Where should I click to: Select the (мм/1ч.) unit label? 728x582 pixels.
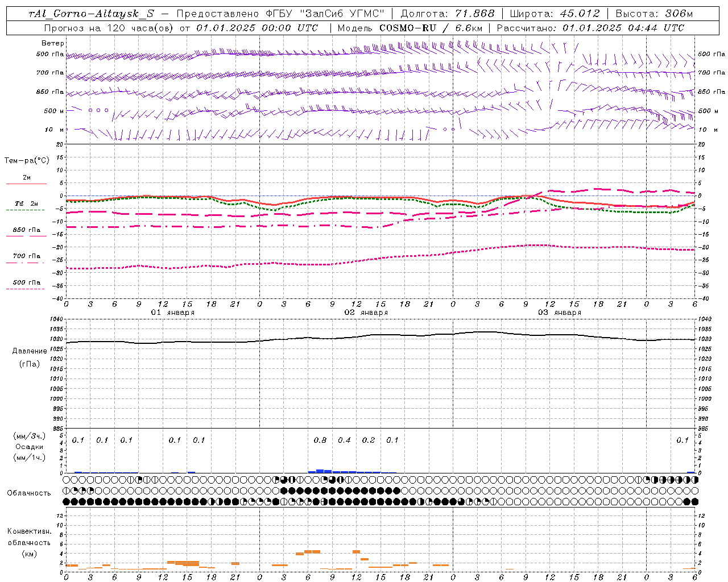[29, 458]
